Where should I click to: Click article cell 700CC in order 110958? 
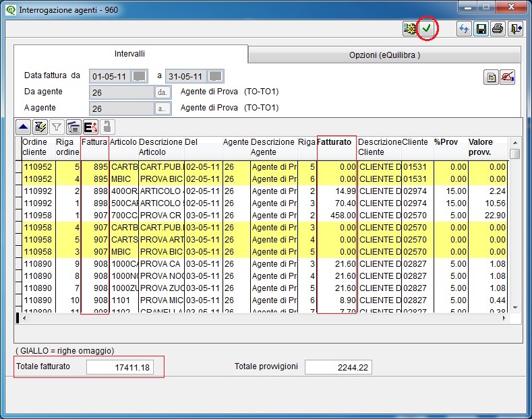pyautogui.click(x=124, y=216)
